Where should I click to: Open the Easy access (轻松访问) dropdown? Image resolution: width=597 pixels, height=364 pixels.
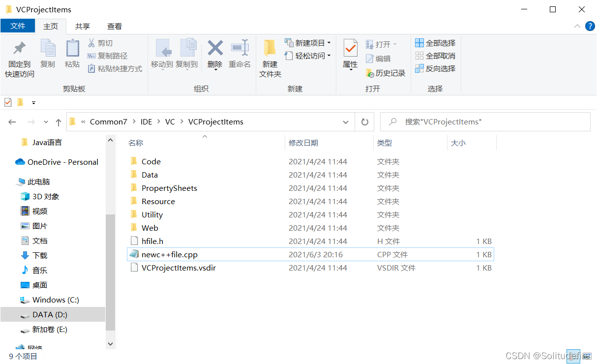(308, 56)
